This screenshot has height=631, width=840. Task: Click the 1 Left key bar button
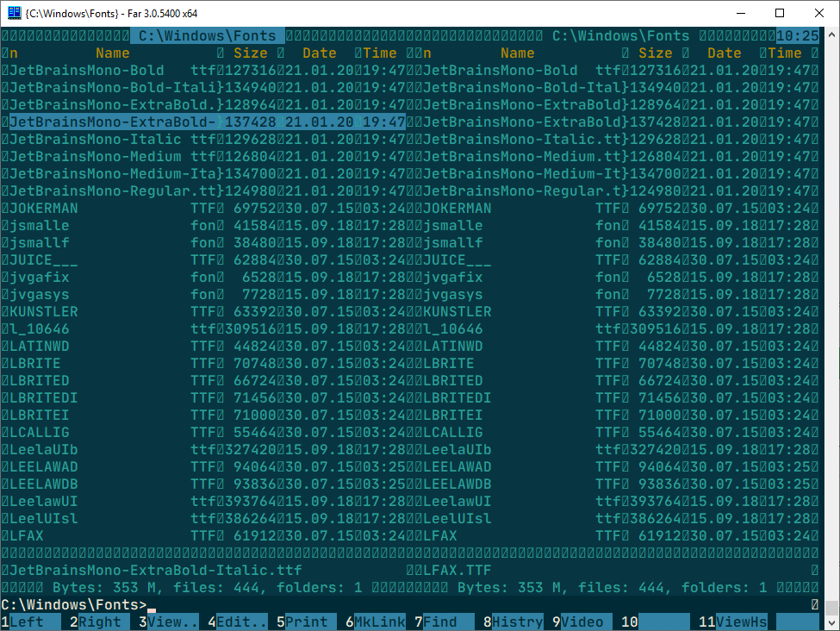[x=30, y=622]
